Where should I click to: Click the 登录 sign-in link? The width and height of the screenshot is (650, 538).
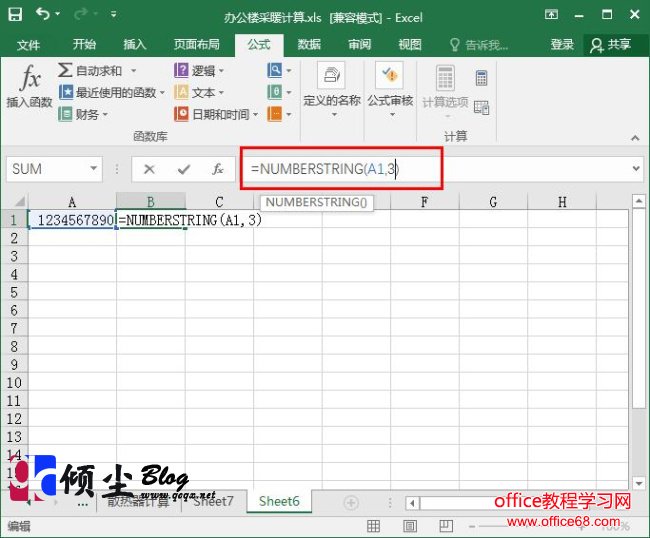point(562,44)
